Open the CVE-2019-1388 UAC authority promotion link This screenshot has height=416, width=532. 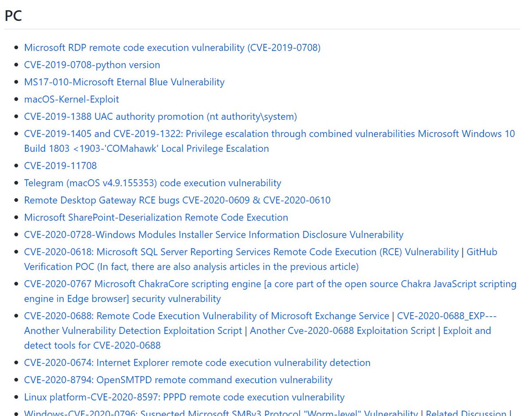click(x=160, y=117)
